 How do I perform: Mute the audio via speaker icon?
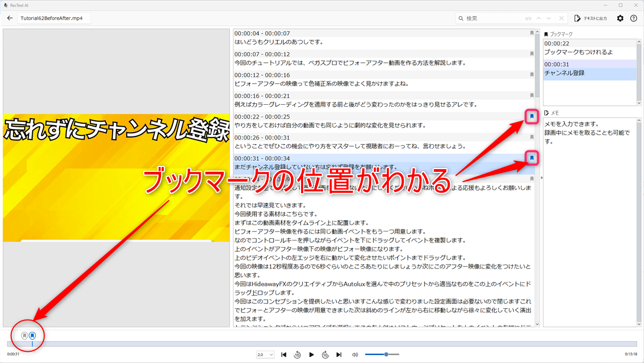(355, 355)
